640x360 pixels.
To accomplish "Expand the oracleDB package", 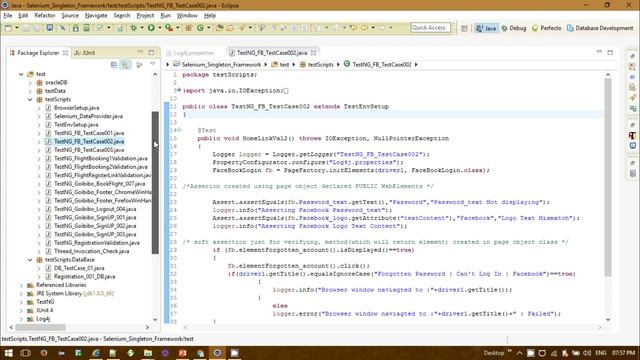I will (30, 82).
